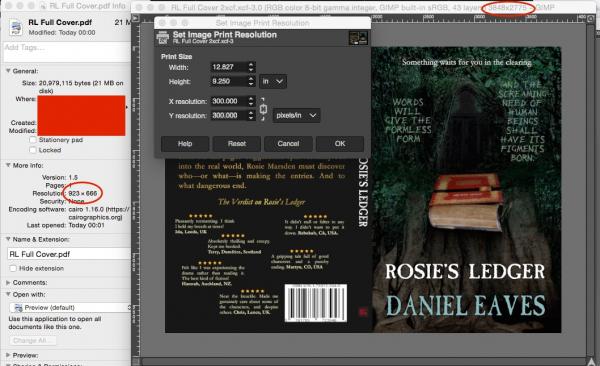
Task: Click the PDF file icon in Info window
Action: (x=16, y=27)
